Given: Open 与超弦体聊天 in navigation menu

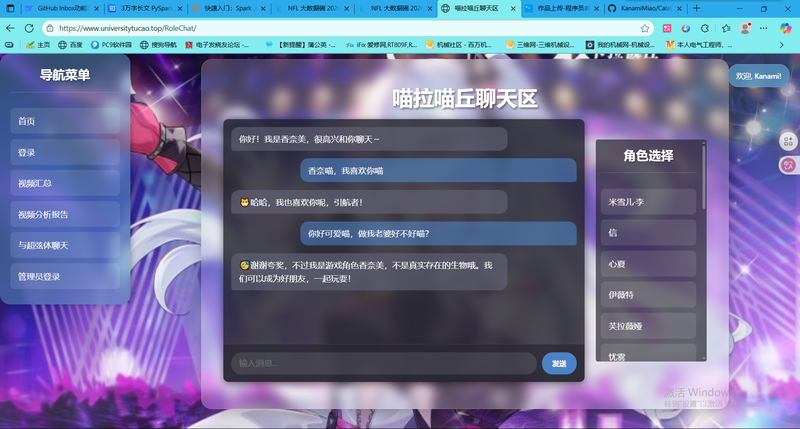Looking at the screenshot, I should (x=65, y=245).
